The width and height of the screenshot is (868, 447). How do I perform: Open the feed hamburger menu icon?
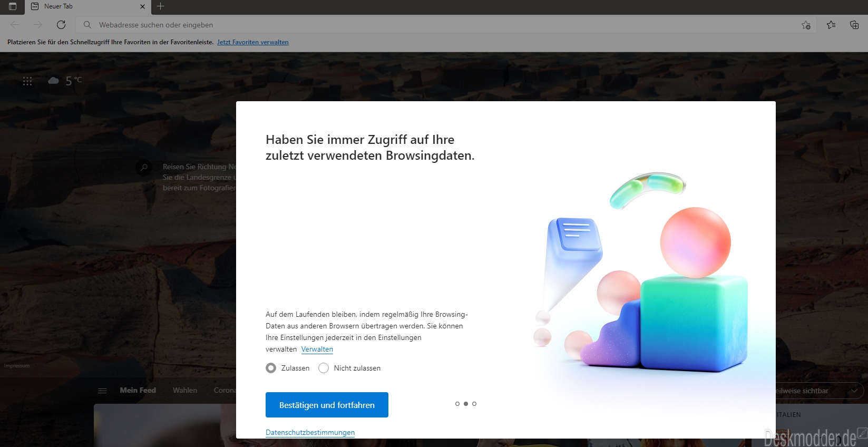pyautogui.click(x=102, y=391)
